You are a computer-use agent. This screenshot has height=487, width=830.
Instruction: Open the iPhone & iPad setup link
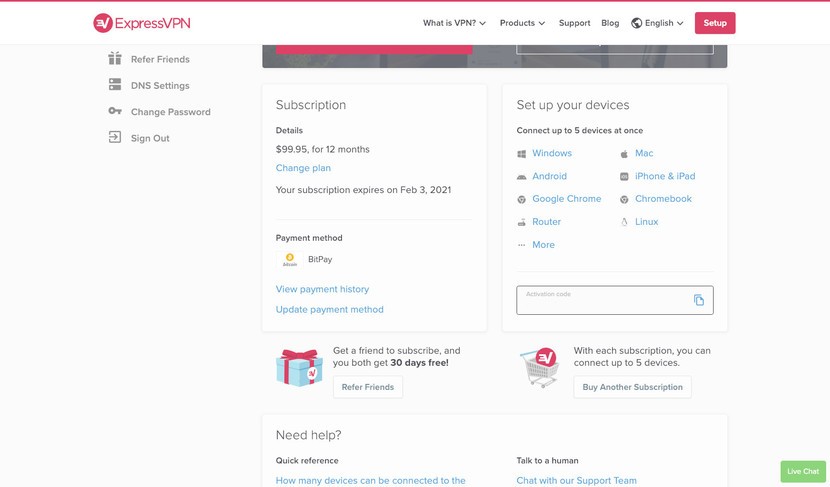point(665,176)
